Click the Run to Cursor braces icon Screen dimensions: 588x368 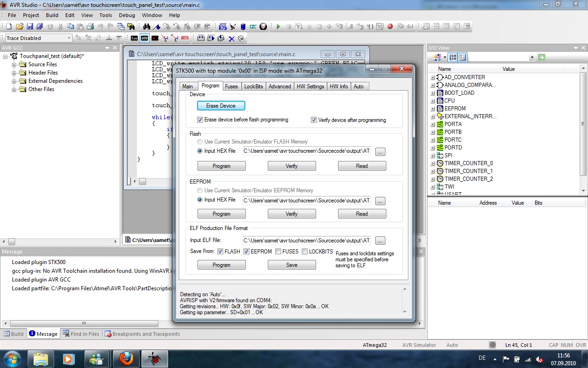(370, 27)
